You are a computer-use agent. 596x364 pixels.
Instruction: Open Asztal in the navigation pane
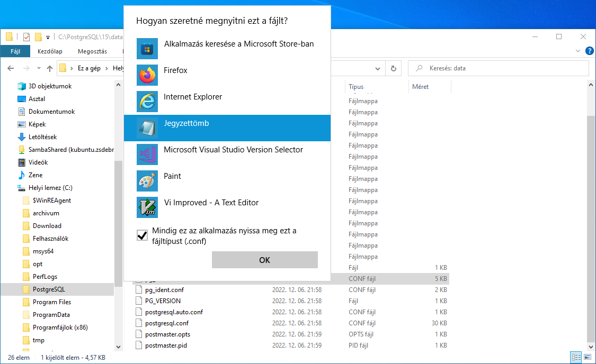coord(37,99)
